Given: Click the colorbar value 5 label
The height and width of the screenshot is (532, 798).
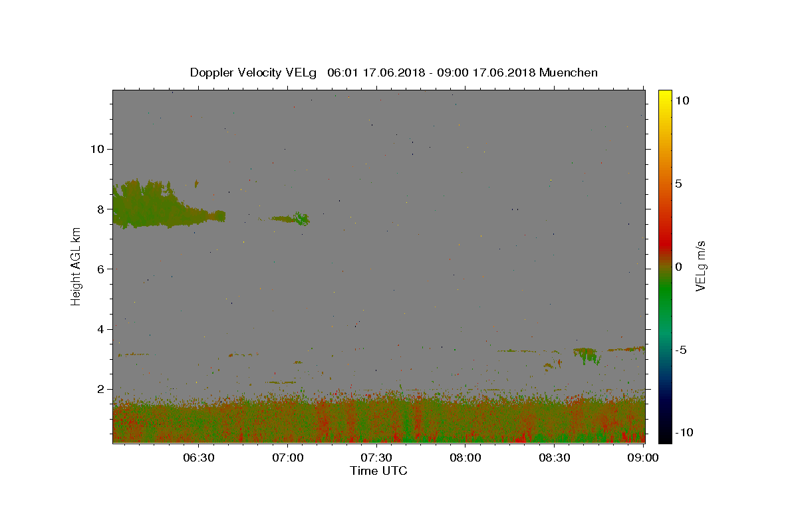Looking at the screenshot, I should [679, 184].
